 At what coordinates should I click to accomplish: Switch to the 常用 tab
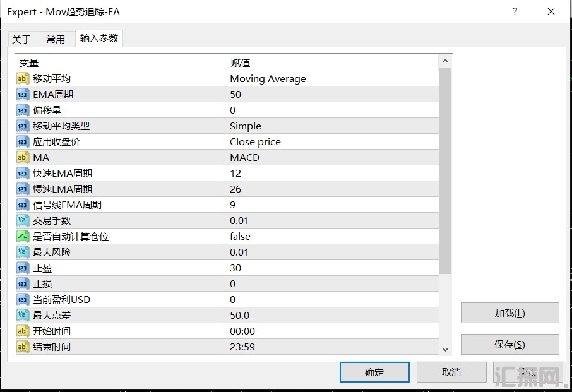pos(56,39)
